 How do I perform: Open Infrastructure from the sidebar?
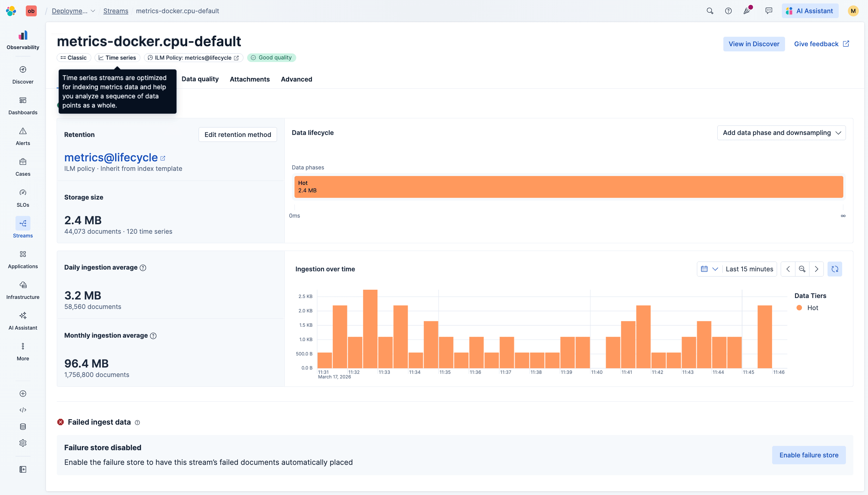click(x=23, y=288)
